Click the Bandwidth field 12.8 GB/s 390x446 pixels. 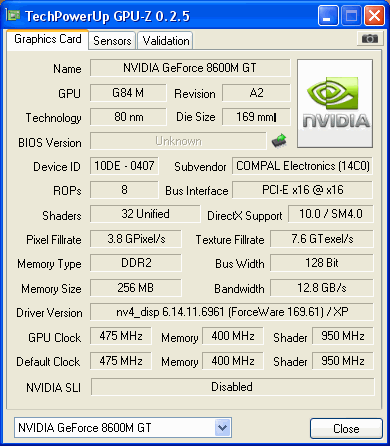tap(322, 288)
